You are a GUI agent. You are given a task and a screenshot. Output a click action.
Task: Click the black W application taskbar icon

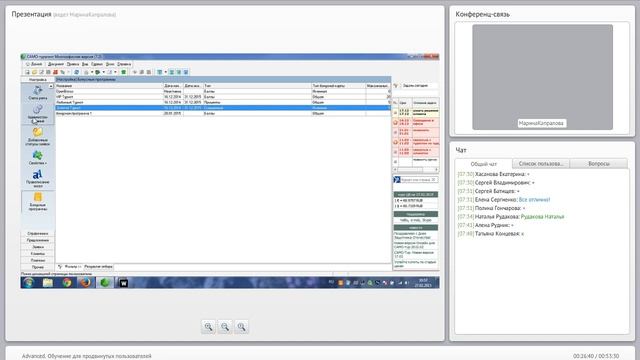point(123,282)
